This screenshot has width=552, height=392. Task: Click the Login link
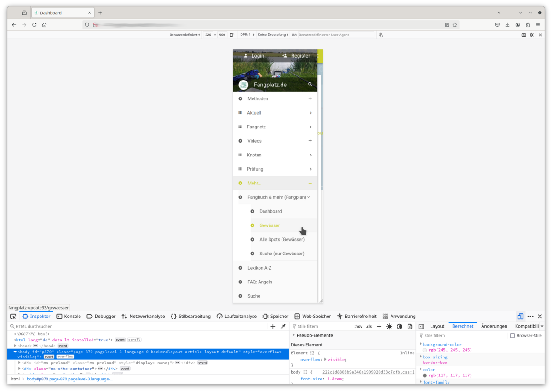coord(253,56)
